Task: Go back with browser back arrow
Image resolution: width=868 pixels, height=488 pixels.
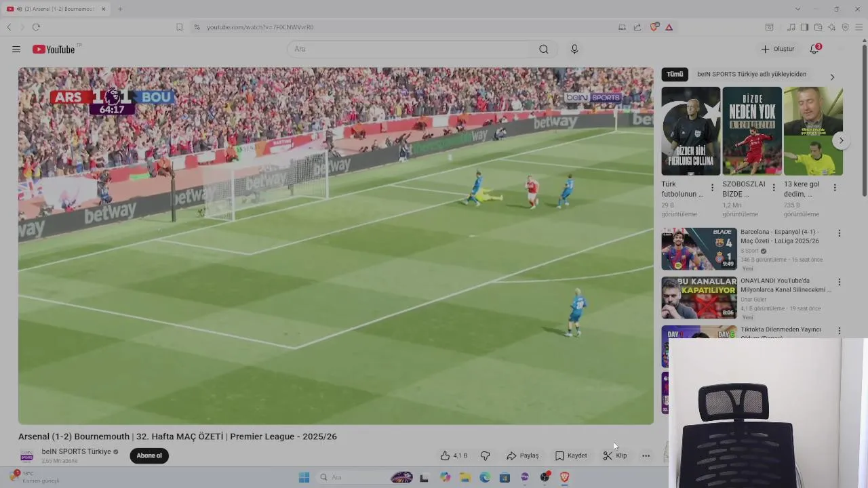Action: tap(9, 27)
